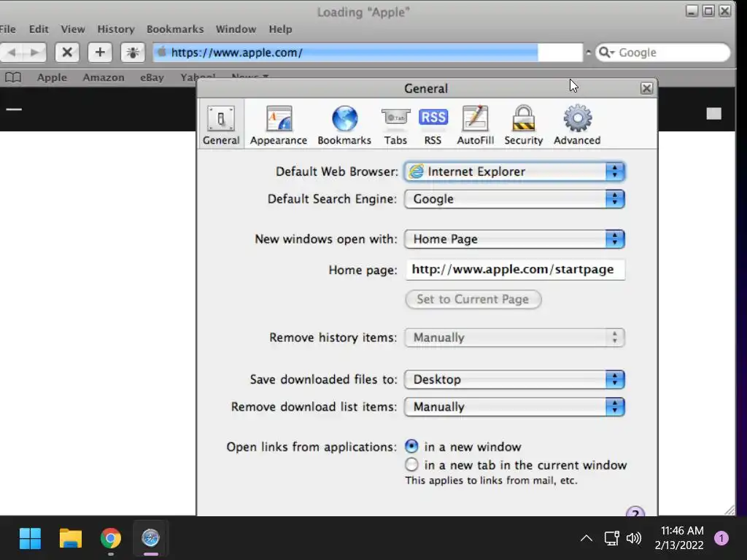The image size is (747, 560).
Task: Open the RSS preferences pane
Action: (433, 125)
